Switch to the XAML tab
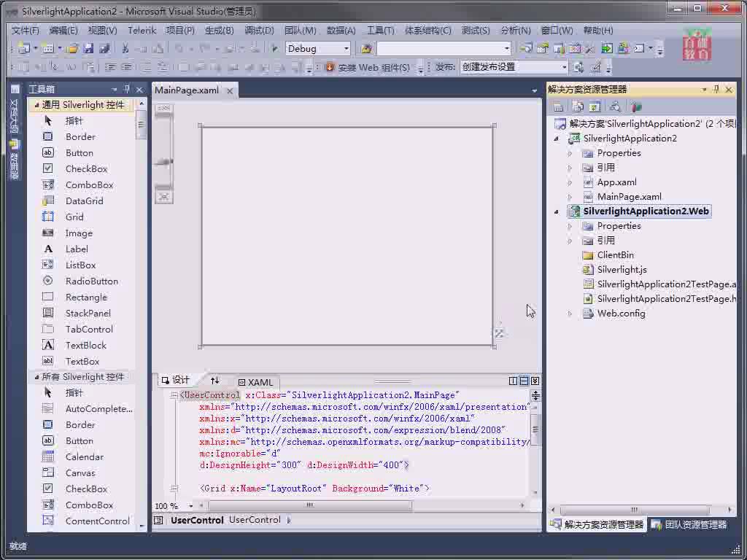The image size is (747, 560). [x=256, y=382]
